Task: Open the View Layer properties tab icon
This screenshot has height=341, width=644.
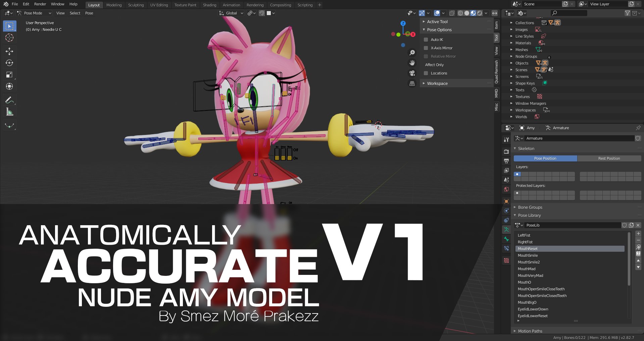Action: coord(506,170)
